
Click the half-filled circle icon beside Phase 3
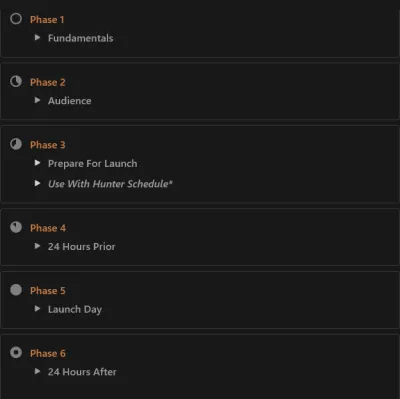(16, 144)
